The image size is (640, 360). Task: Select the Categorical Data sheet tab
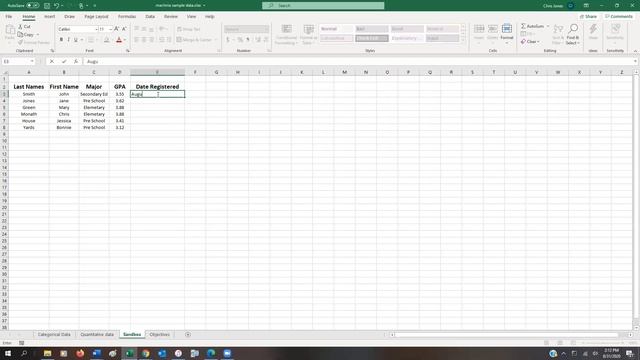tap(54, 334)
